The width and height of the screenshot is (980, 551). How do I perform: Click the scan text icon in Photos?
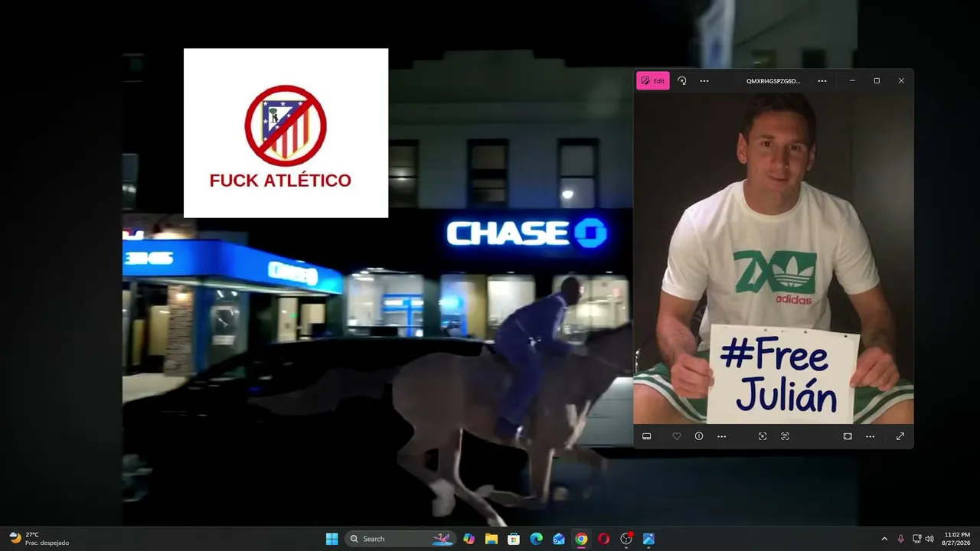point(786,436)
